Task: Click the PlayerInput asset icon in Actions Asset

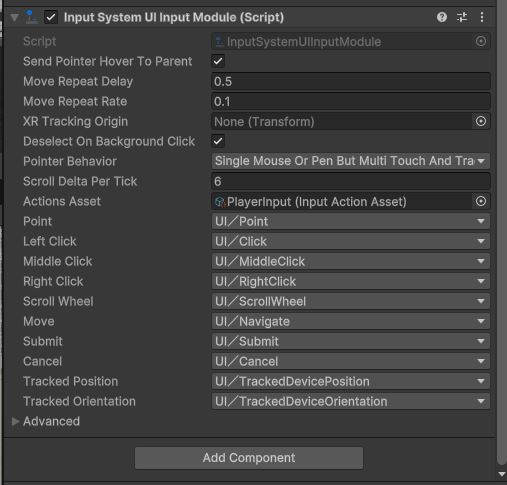Action: (220, 202)
